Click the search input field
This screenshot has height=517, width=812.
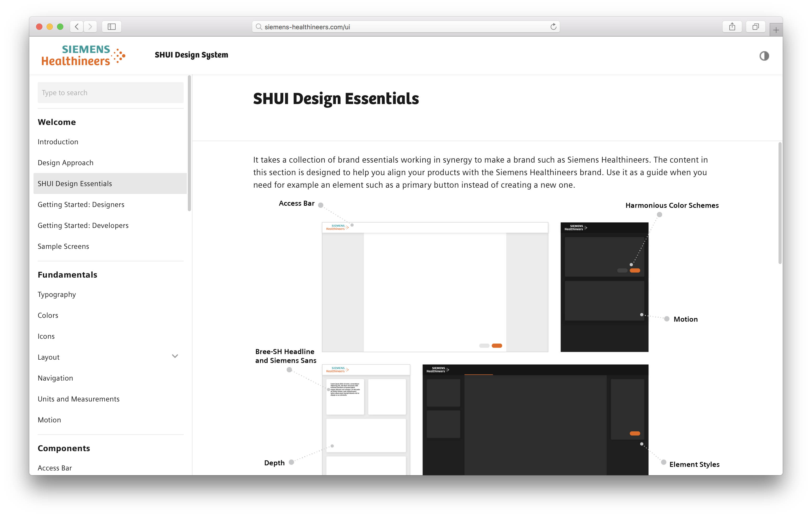click(110, 92)
